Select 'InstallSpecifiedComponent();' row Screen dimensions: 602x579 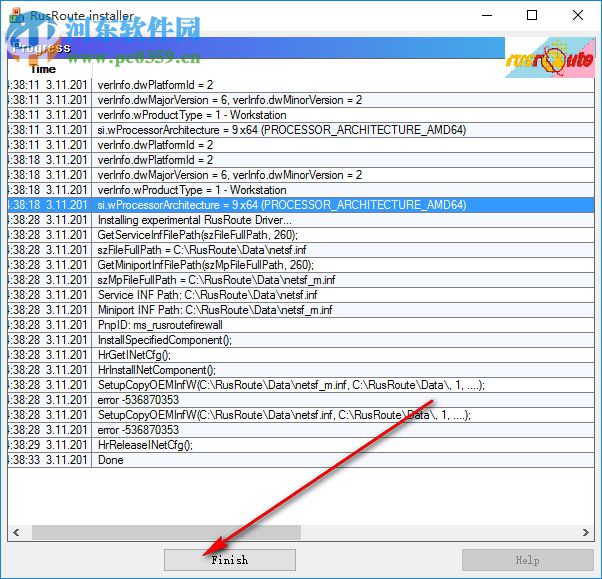coord(301,340)
